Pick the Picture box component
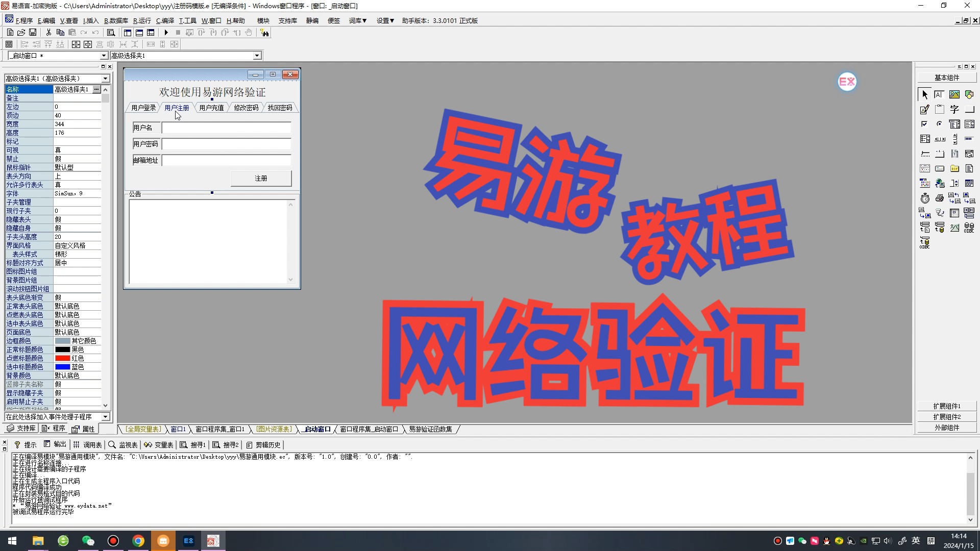Image resolution: width=980 pixels, height=551 pixels. click(954, 94)
